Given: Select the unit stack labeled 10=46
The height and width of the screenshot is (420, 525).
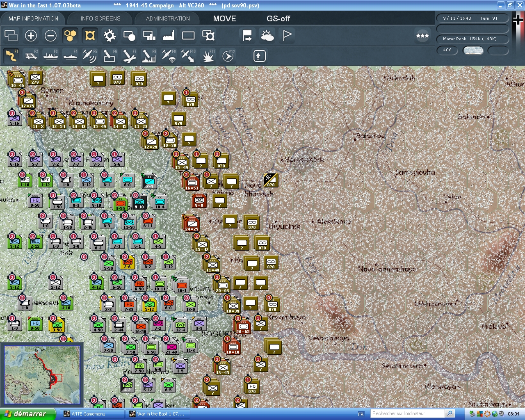Looking at the screenshot, I should (x=17, y=79).
